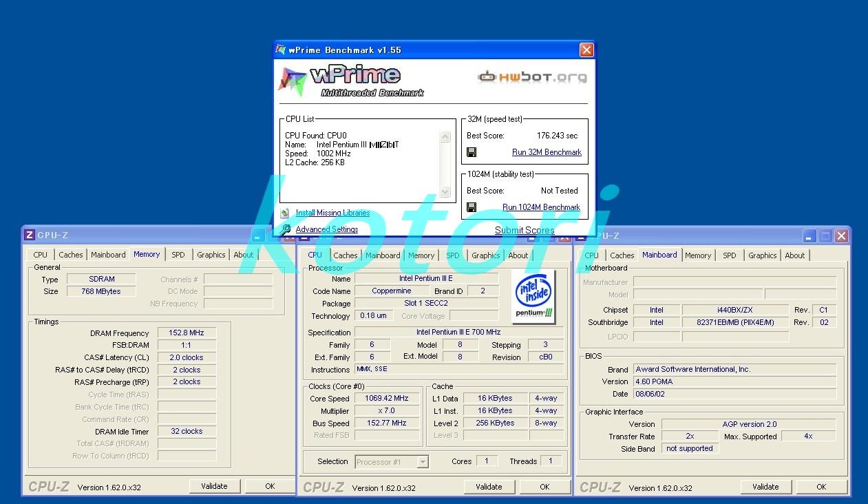The image size is (868, 504).
Task: Click the CAS# Latency 2.0 clocks value
Action: (187, 358)
